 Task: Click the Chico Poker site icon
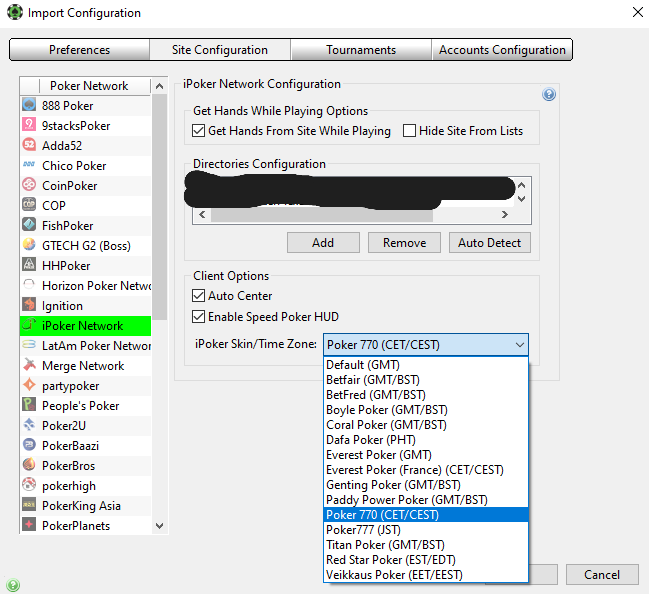coord(29,165)
